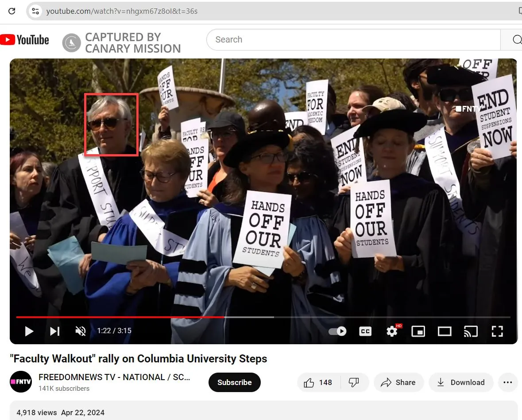The width and height of the screenshot is (522, 420).
Task: Enable closed captions
Action: point(365,331)
